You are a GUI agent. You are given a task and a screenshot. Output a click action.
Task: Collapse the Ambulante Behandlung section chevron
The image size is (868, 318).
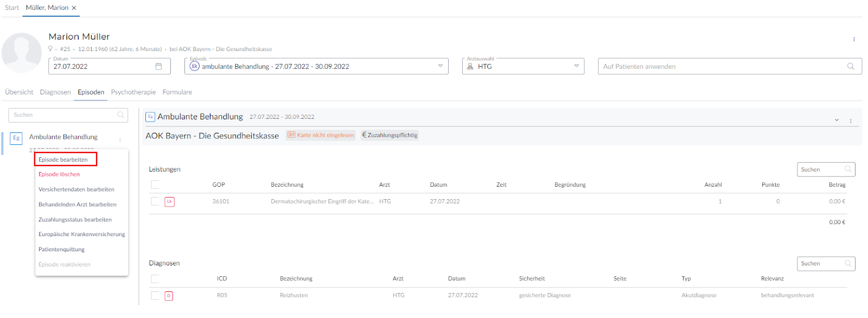click(x=837, y=120)
